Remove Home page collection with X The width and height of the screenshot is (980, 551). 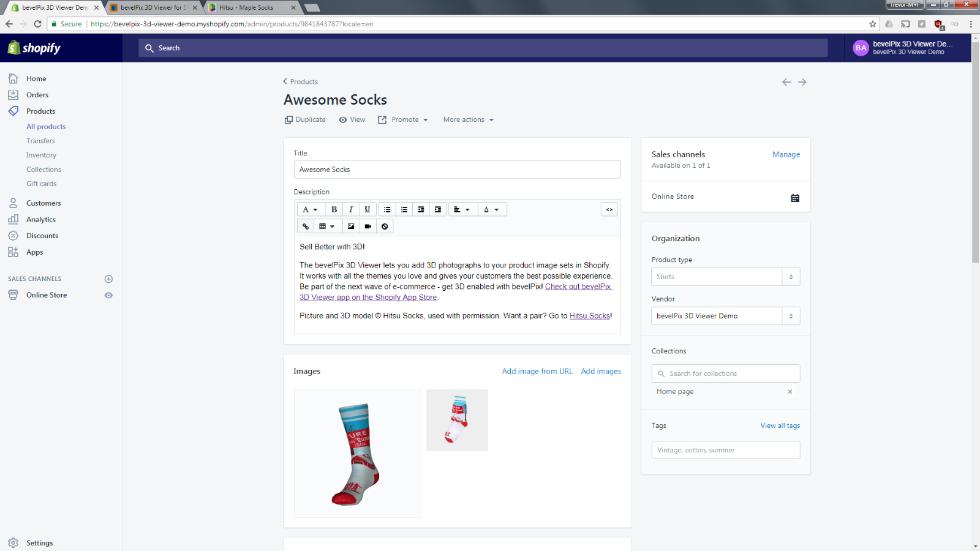pos(790,392)
